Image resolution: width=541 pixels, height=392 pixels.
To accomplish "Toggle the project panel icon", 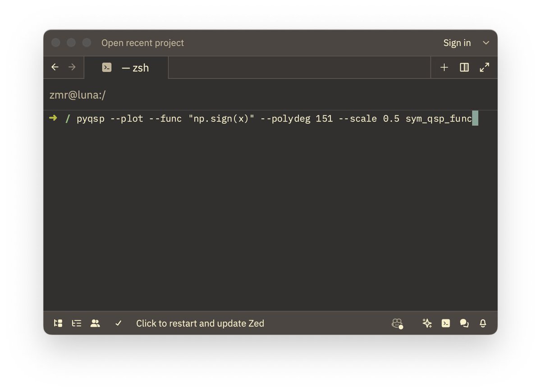I will coord(58,323).
